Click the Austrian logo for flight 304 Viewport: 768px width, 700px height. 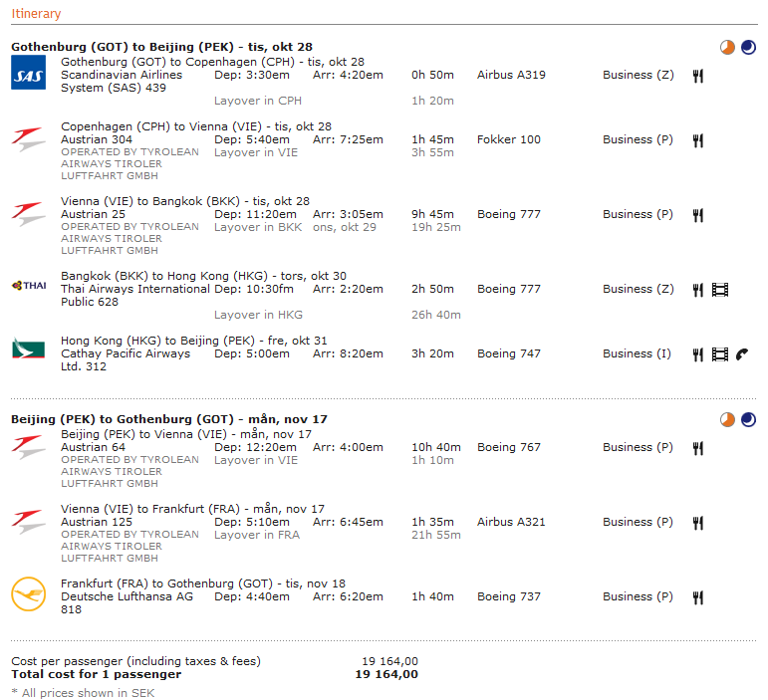(x=28, y=137)
